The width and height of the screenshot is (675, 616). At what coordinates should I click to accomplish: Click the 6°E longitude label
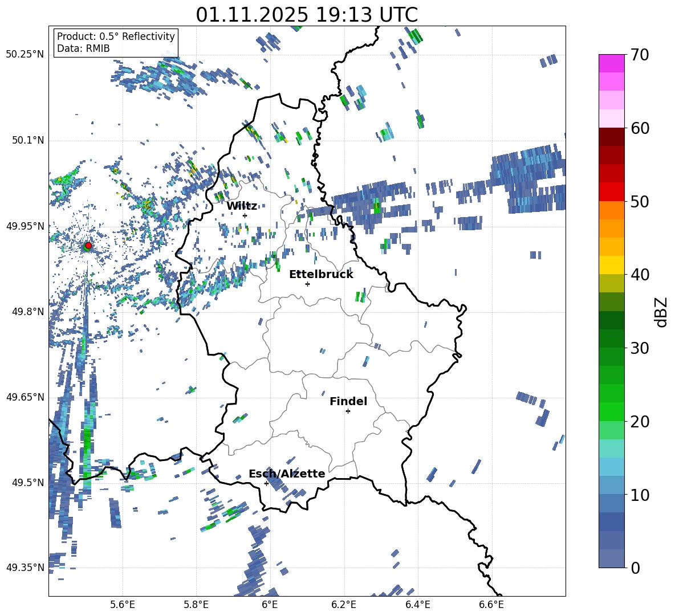pyautogui.click(x=270, y=605)
